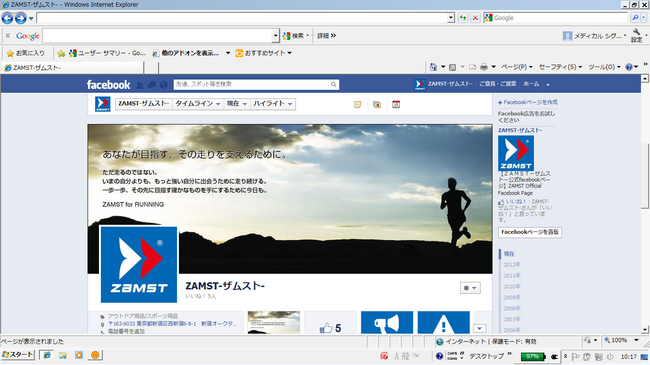Open the Google toolbar search history dropdown
This screenshot has width=650, height=365.
click(276, 36)
